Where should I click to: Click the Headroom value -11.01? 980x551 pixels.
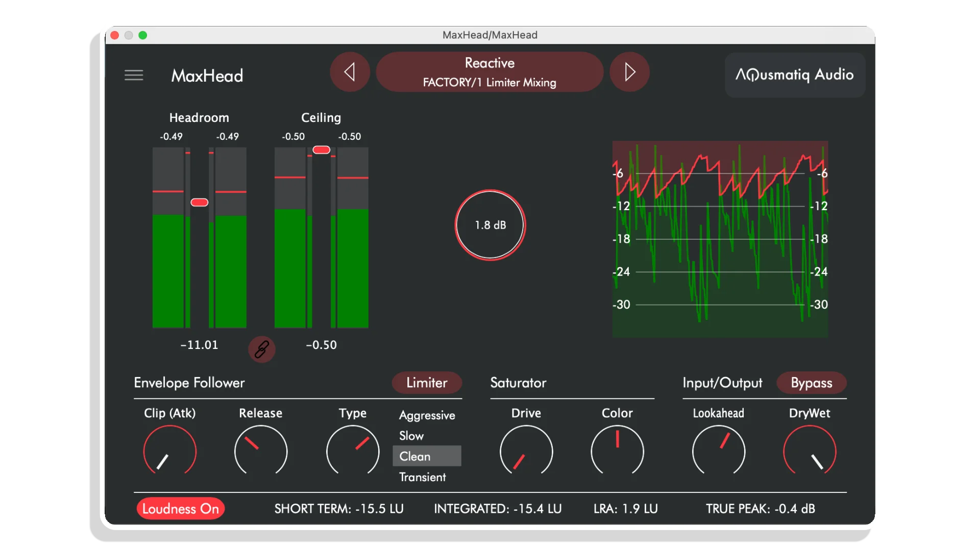(x=199, y=345)
